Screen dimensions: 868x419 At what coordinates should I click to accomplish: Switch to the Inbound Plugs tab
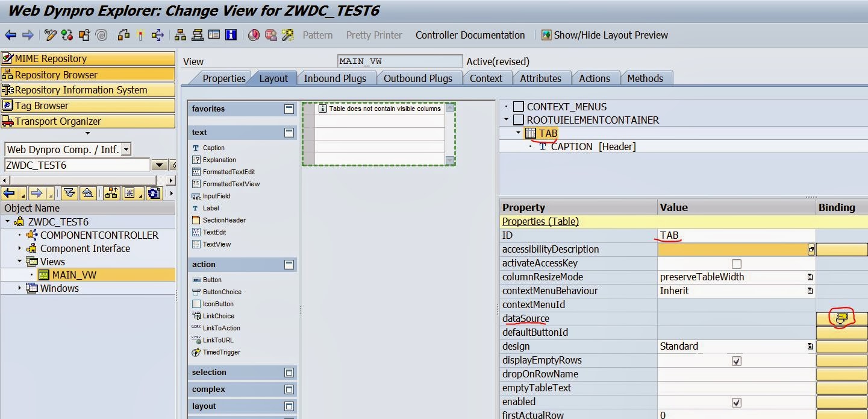pos(335,78)
